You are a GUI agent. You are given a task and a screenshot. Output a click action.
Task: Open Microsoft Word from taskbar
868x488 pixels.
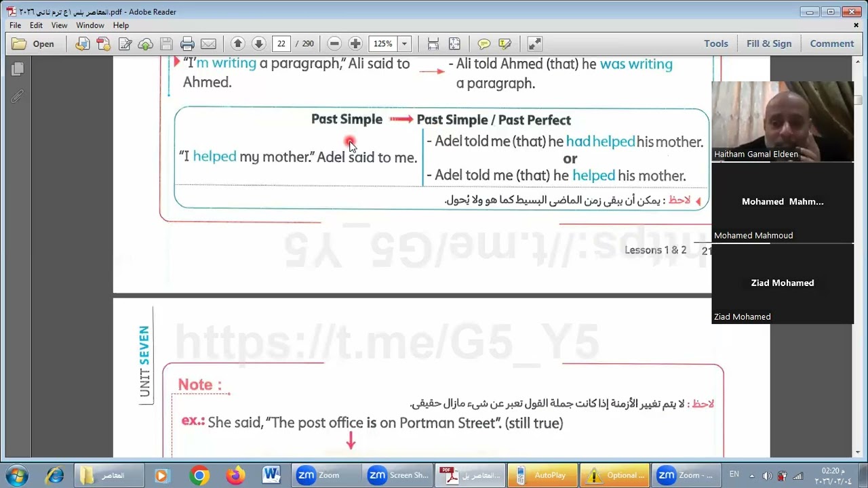point(271,475)
